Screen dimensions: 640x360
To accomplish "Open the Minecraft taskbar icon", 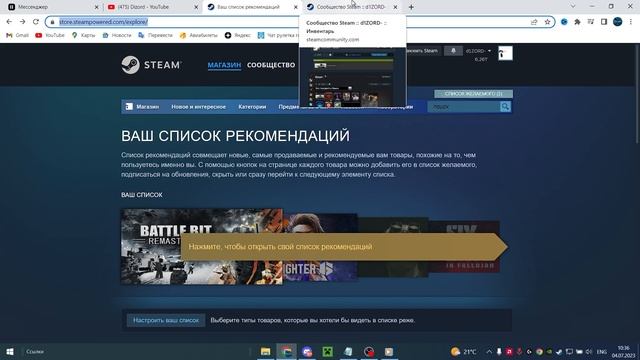I will click(x=327, y=351).
